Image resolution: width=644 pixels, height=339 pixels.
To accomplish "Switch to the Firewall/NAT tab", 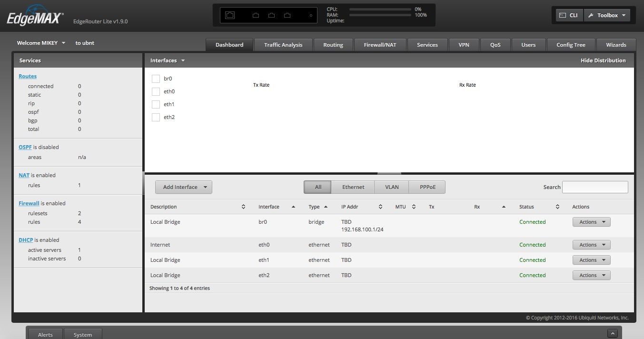I will (x=379, y=45).
